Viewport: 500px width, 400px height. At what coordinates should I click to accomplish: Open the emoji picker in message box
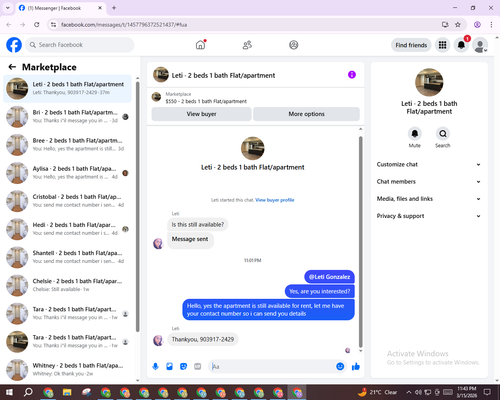point(340,367)
